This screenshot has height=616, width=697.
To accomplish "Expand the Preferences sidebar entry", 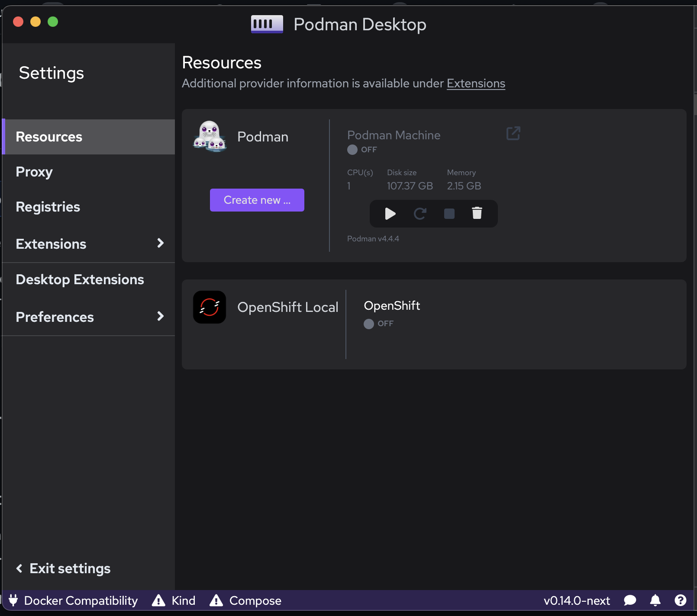I will coord(160,316).
